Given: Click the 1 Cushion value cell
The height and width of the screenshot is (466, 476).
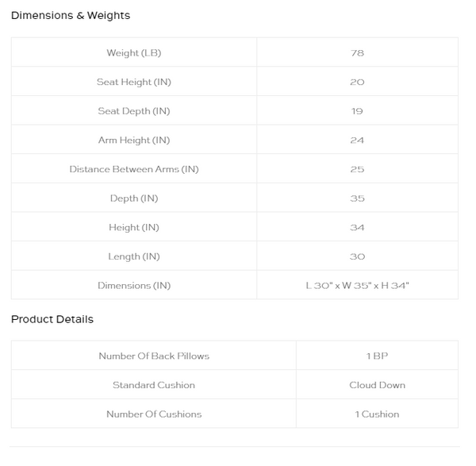Looking at the screenshot, I should [x=378, y=414].
